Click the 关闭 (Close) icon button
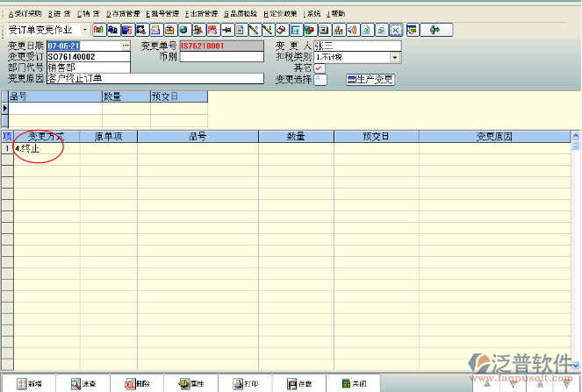This screenshot has width=582, height=392. [354, 384]
